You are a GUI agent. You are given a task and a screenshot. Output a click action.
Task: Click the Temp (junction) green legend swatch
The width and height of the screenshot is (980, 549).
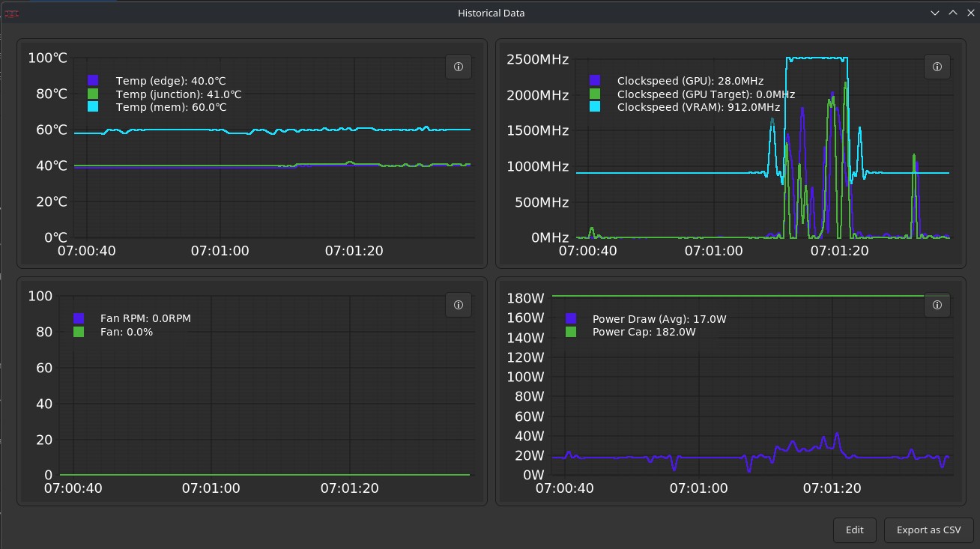[93, 94]
